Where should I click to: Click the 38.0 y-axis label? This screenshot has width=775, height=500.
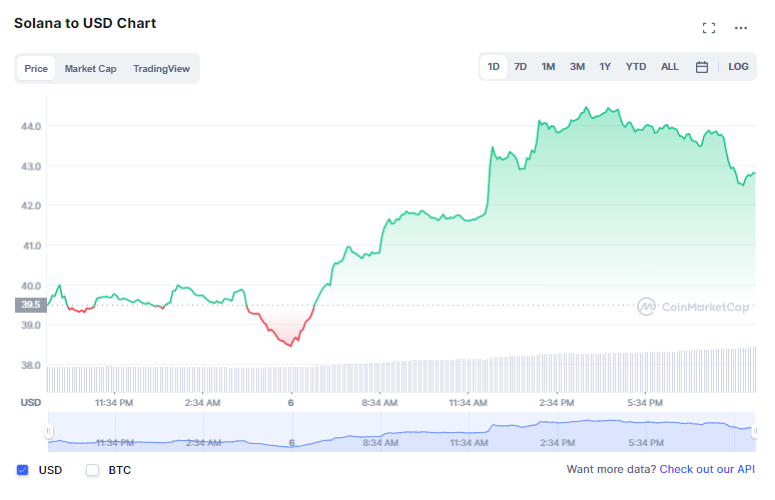point(31,366)
